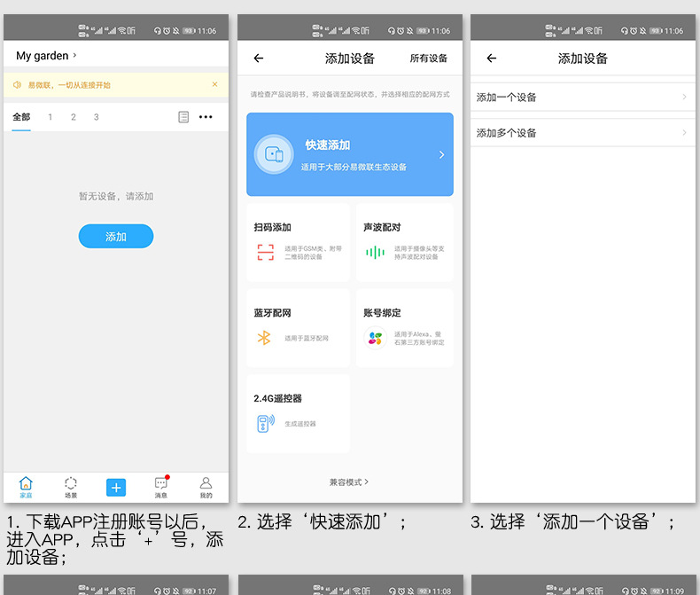Image resolution: width=700 pixels, height=595 pixels.
Task: Choose 扫码添加 option
Action: [x=299, y=243]
